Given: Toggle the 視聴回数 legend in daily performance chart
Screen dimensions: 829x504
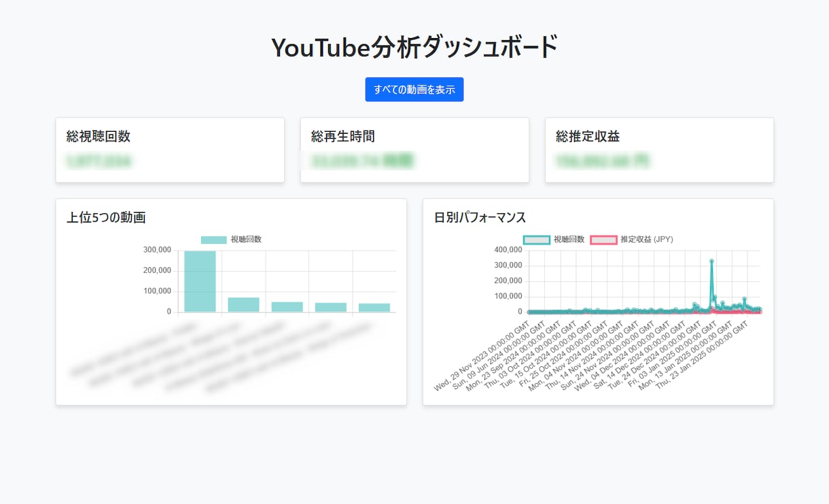Looking at the screenshot, I should coord(554,240).
